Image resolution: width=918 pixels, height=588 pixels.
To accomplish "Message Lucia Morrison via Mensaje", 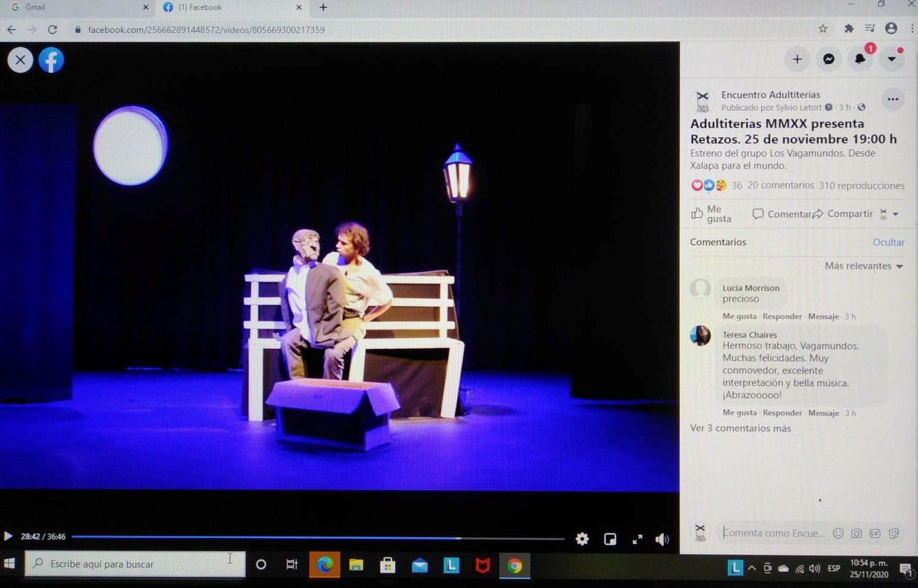I will pos(823,316).
